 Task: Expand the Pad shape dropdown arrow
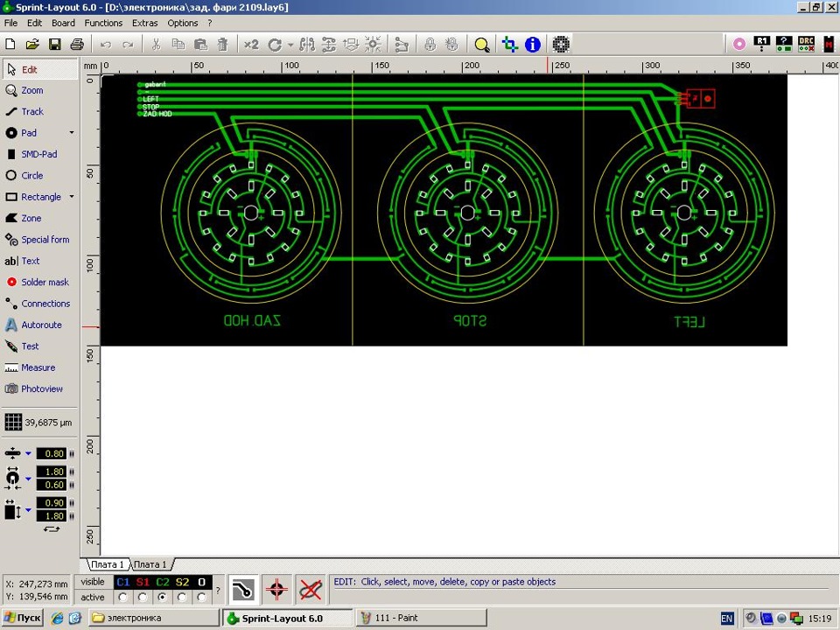pyautogui.click(x=71, y=132)
